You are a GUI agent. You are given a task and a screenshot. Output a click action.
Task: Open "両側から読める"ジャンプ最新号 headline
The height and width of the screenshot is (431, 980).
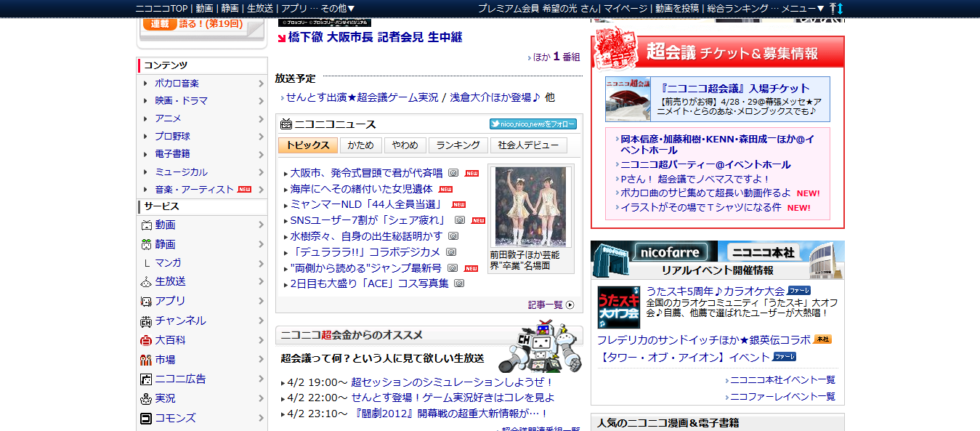(x=366, y=267)
